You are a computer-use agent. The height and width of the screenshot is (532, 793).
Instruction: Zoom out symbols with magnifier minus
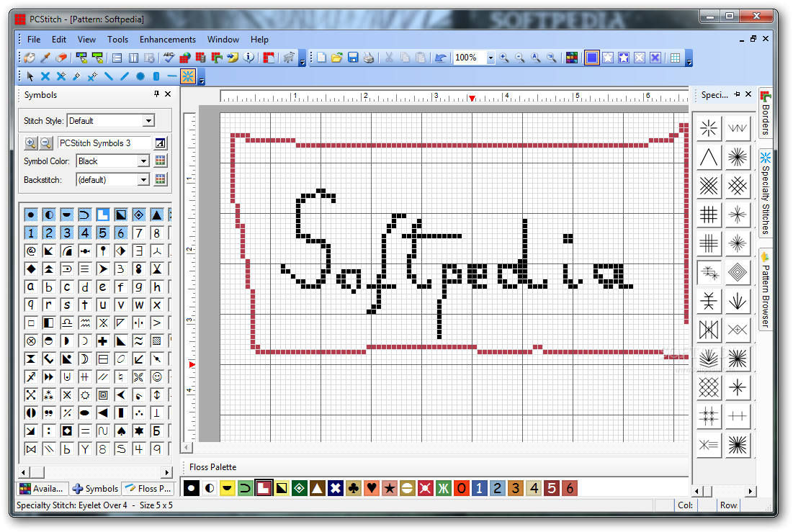click(x=46, y=143)
